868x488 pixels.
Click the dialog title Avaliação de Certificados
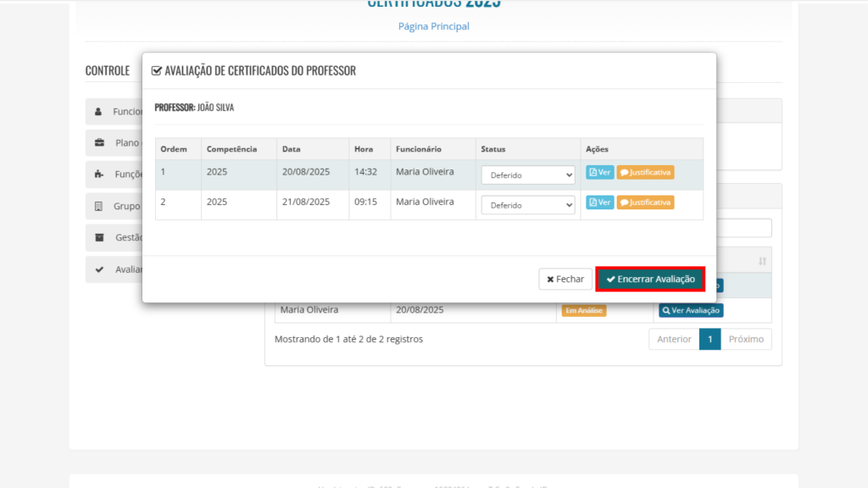(x=260, y=70)
